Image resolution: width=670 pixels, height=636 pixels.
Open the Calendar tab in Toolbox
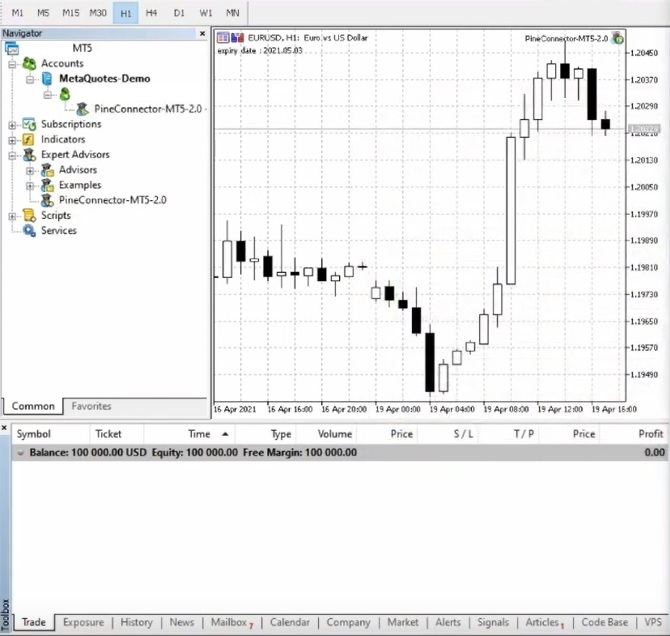click(290, 622)
